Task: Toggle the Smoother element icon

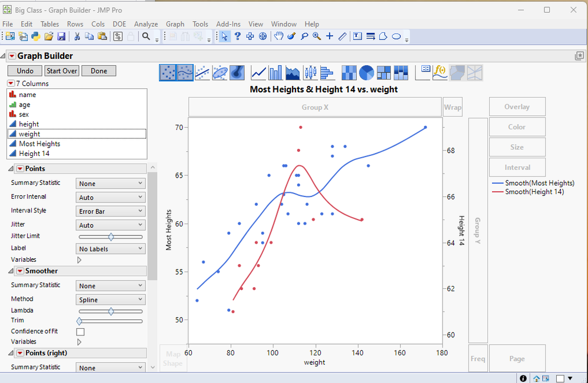Action: (x=185, y=72)
